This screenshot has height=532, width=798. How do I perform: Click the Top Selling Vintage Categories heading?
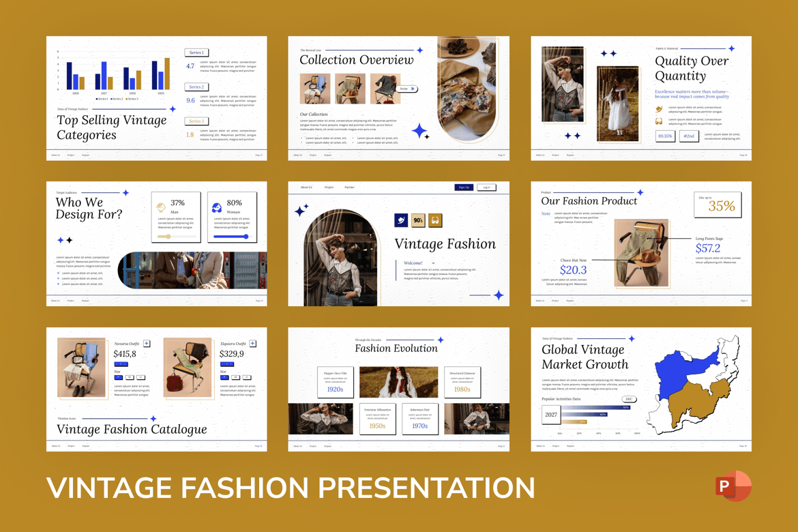[111, 128]
